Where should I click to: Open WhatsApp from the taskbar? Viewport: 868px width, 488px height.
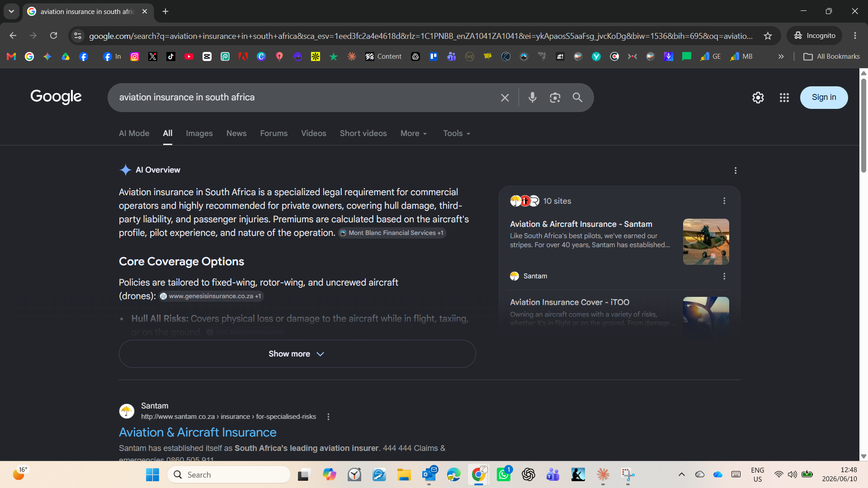click(x=504, y=475)
